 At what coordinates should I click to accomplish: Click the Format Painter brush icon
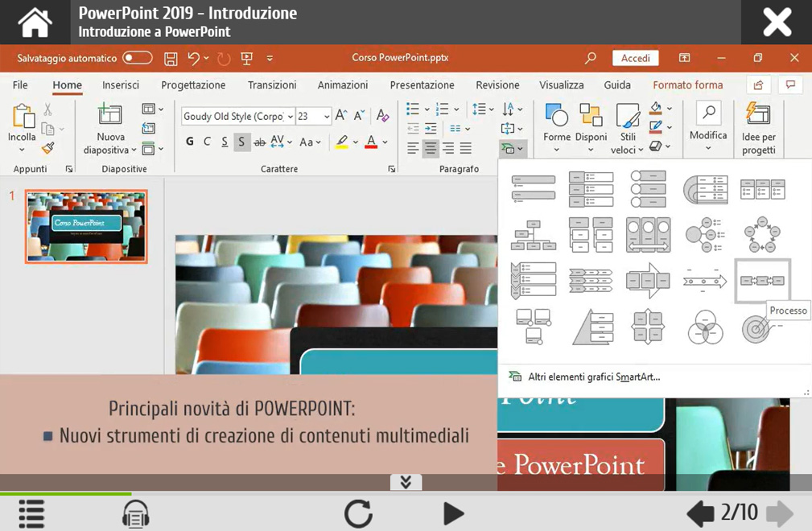pos(47,149)
